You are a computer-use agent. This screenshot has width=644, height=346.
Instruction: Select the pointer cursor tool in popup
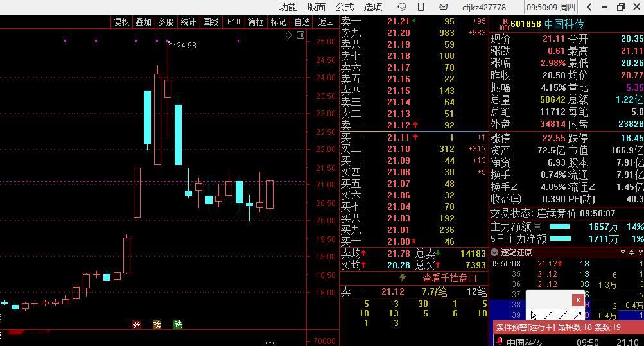point(534,315)
